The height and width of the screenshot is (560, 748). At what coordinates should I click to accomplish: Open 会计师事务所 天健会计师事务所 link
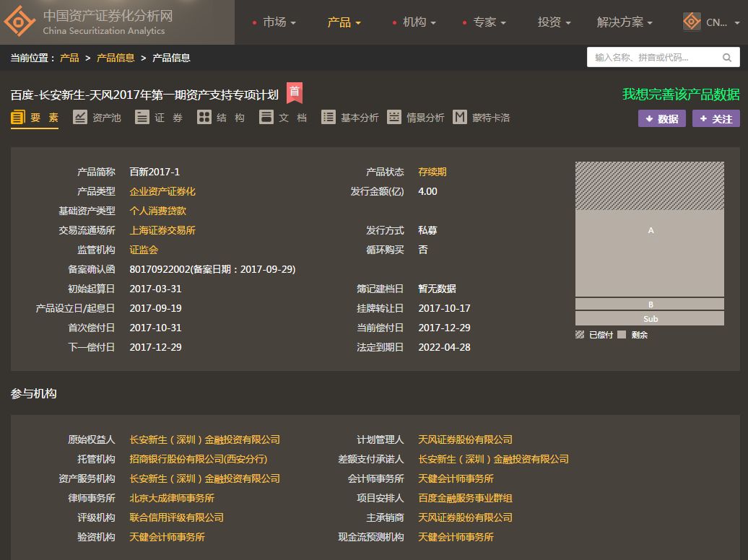[456, 478]
